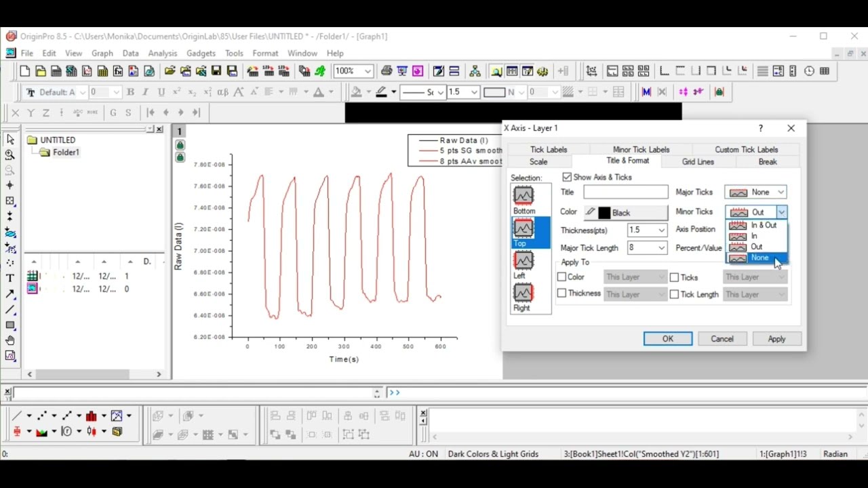
Task: Choose 'In & Out' in the Minor Ticks list
Action: (x=757, y=225)
